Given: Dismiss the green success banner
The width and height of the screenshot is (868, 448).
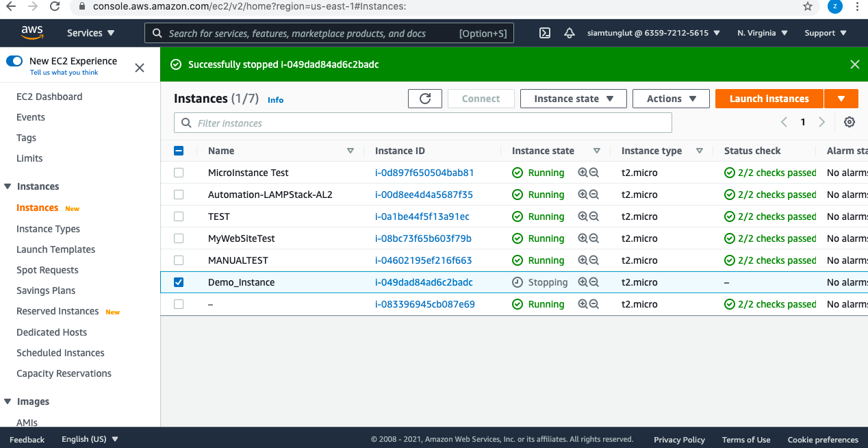Looking at the screenshot, I should (854, 64).
